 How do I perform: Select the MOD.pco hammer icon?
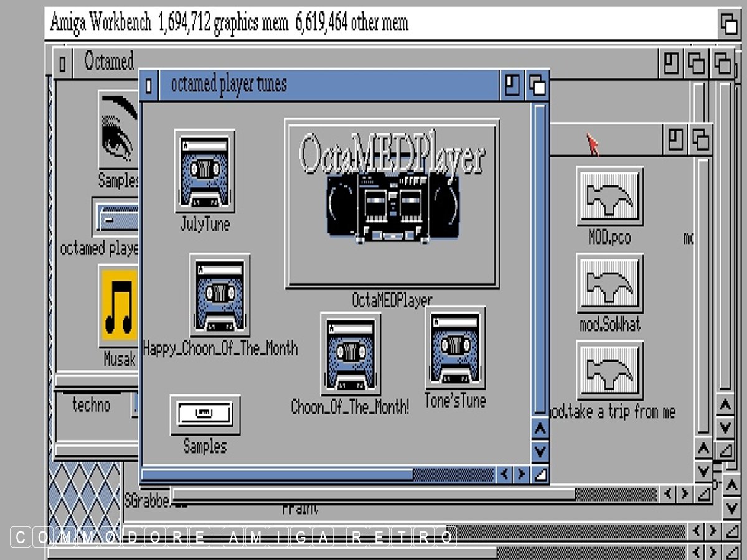tap(609, 196)
